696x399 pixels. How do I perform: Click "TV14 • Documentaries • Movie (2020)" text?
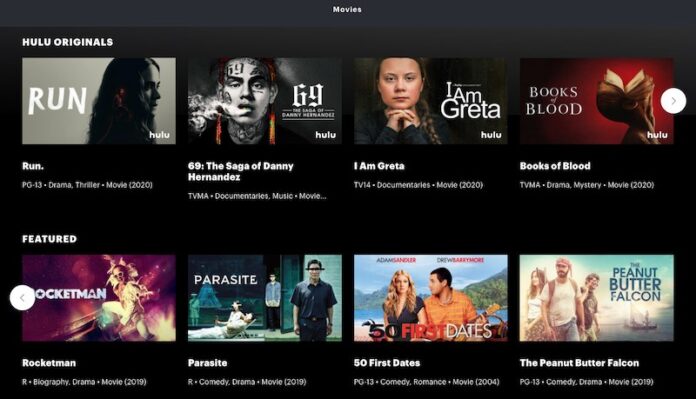click(418, 185)
